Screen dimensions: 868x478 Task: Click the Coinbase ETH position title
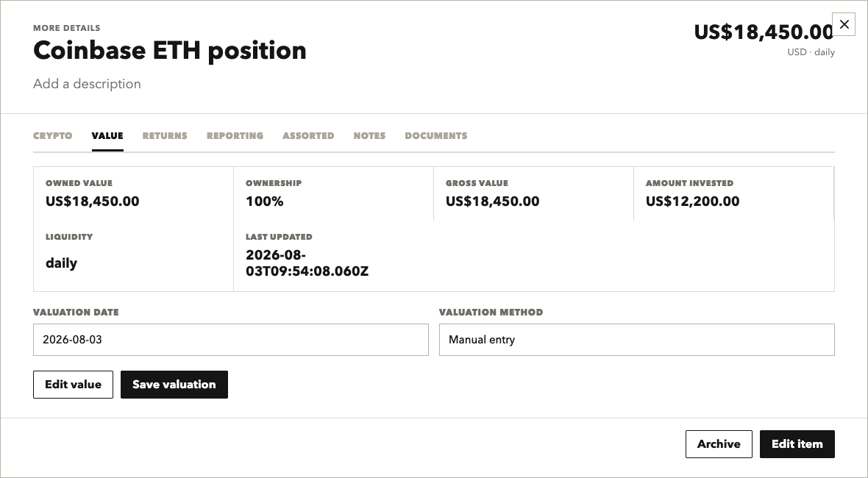click(170, 50)
